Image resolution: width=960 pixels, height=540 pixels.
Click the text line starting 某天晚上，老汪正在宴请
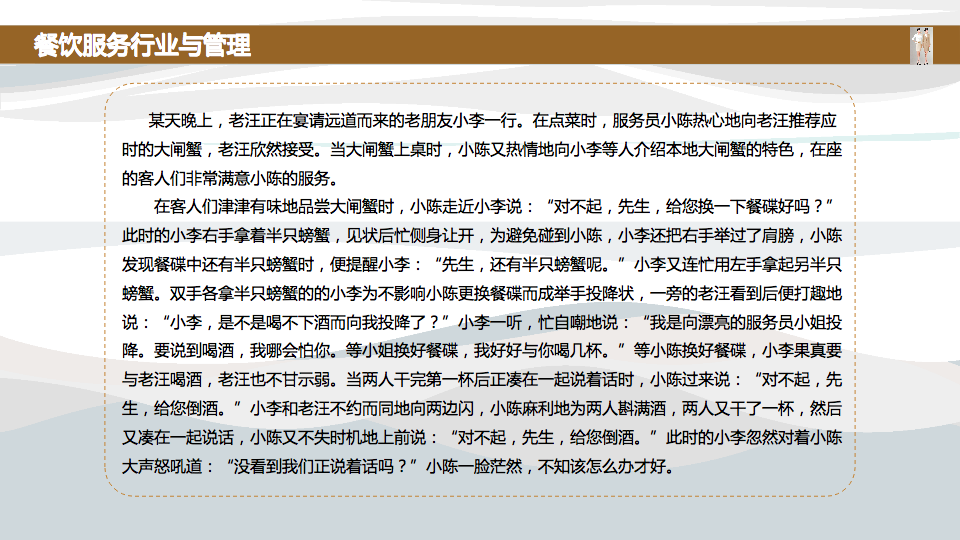pyautogui.click(x=492, y=121)
